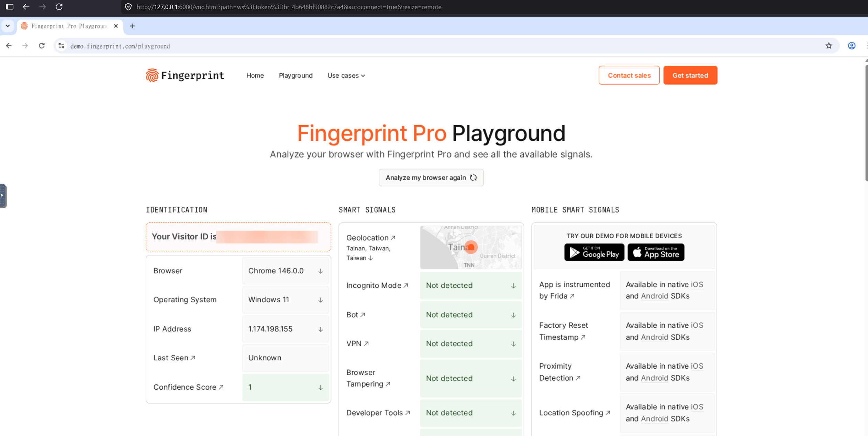Open the Bot docs link
This screenshot has width=868, height=436.
click(356, 315)
